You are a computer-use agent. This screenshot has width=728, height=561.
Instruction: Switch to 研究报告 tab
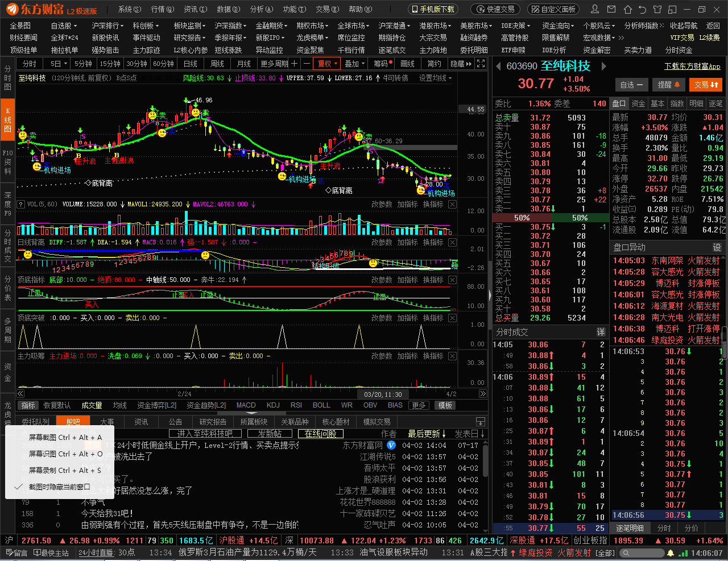point(213,422)
